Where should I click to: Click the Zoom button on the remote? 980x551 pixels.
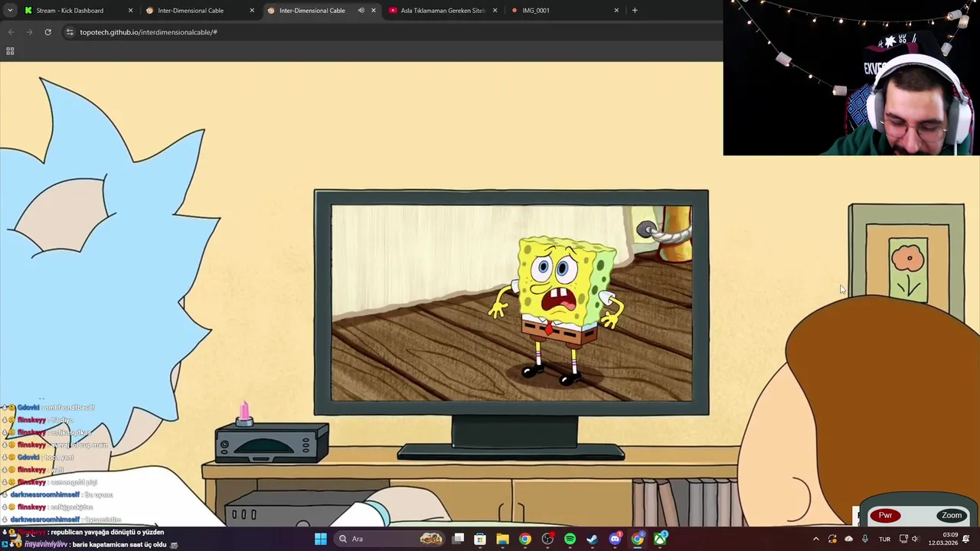[952, 516]
